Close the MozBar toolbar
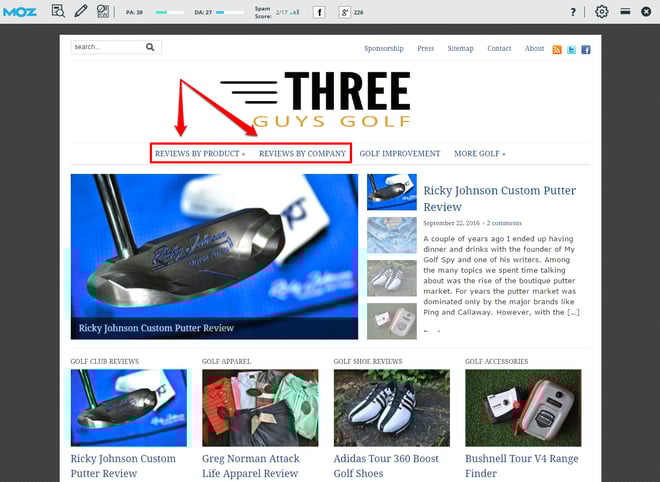The width and height of the screenshot is (660, 482). pyautogui.click(x=646, y=12)
